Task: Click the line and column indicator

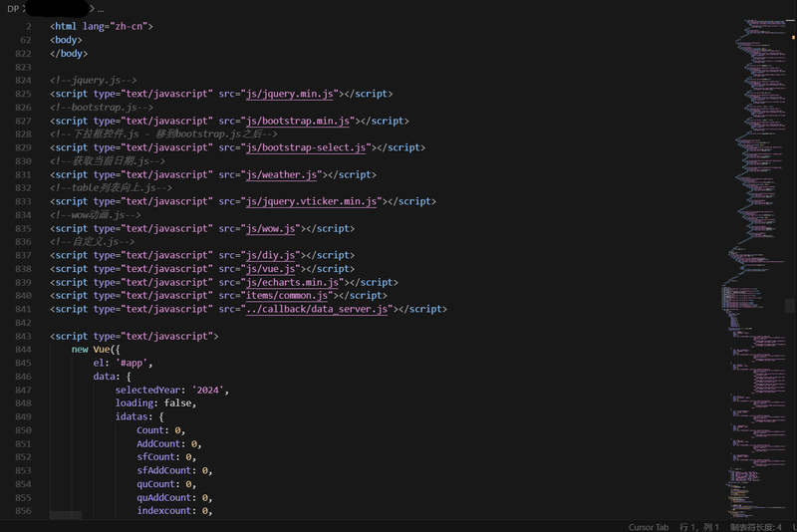Action: tap(699, 526)
